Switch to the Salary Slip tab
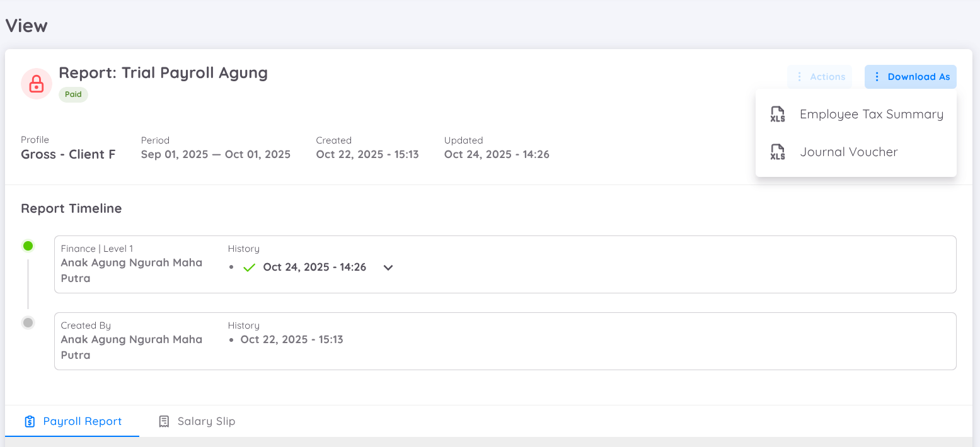The width and height of the screenshot is (980, 447). tap(206, 422)
